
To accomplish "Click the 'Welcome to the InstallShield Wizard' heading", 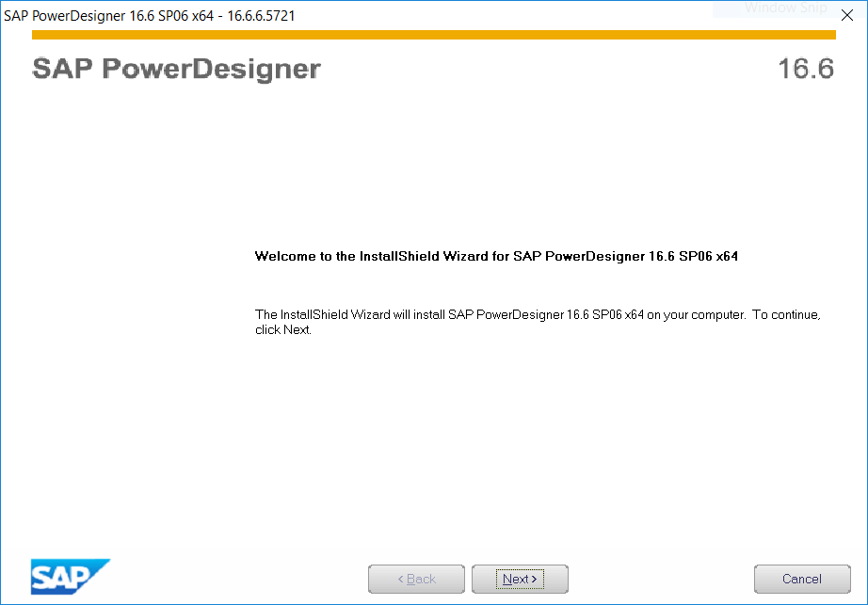I will click(496, 256).
